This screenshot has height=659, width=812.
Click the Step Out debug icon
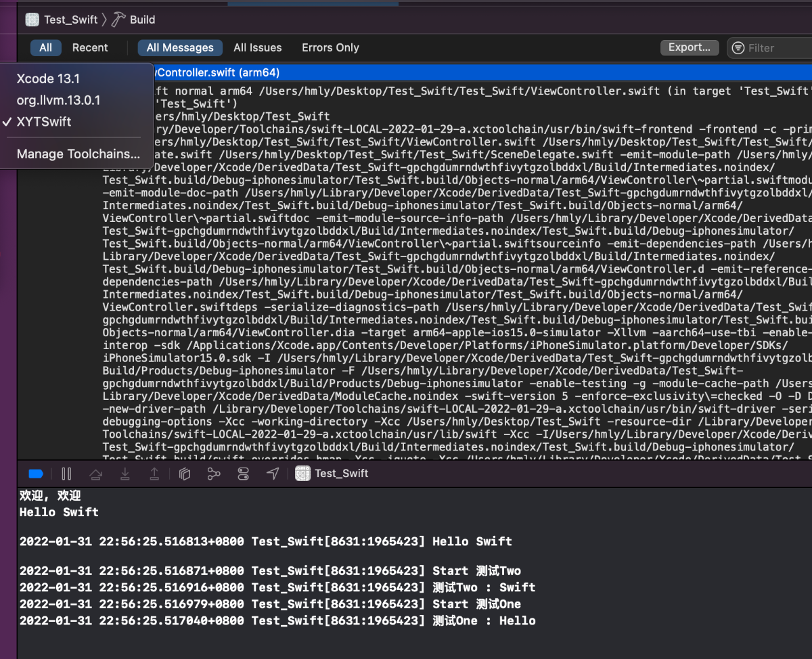154,474
